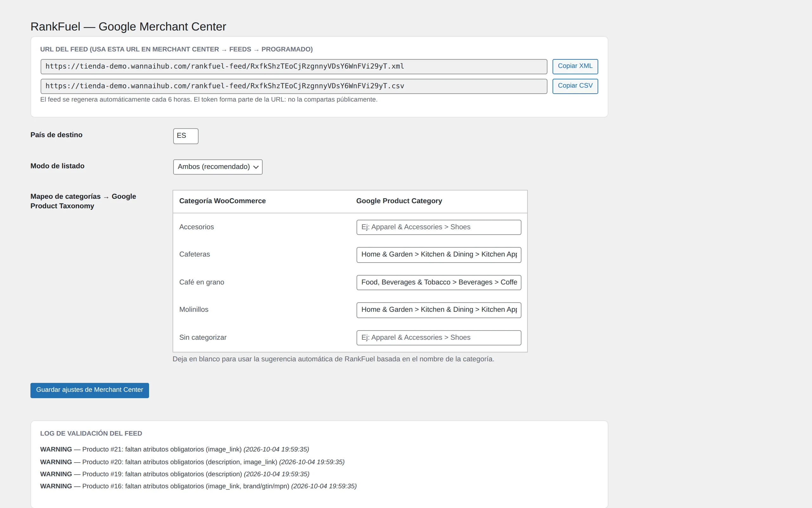812x508 pixels.
Task: Open the Modo de listado dropdown
Action: pyautogui.click(x=218, y=167)
